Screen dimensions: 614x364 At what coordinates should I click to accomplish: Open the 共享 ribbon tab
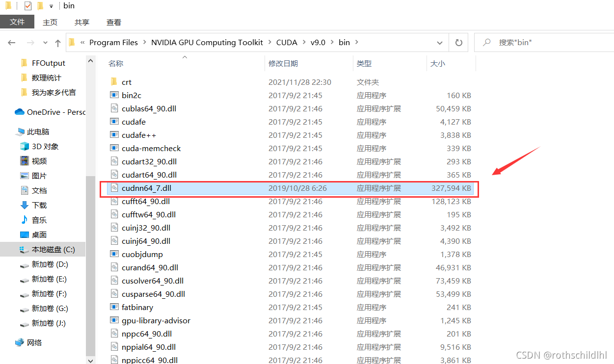(82, 22)
